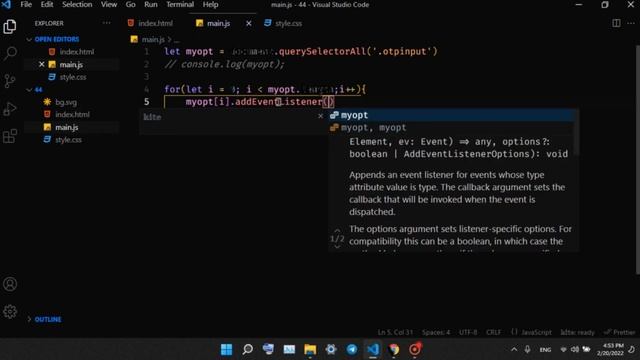The image size is (640, 360).
Task: Click Ln 5, Col 31 status item
Action: click(395, 332)
